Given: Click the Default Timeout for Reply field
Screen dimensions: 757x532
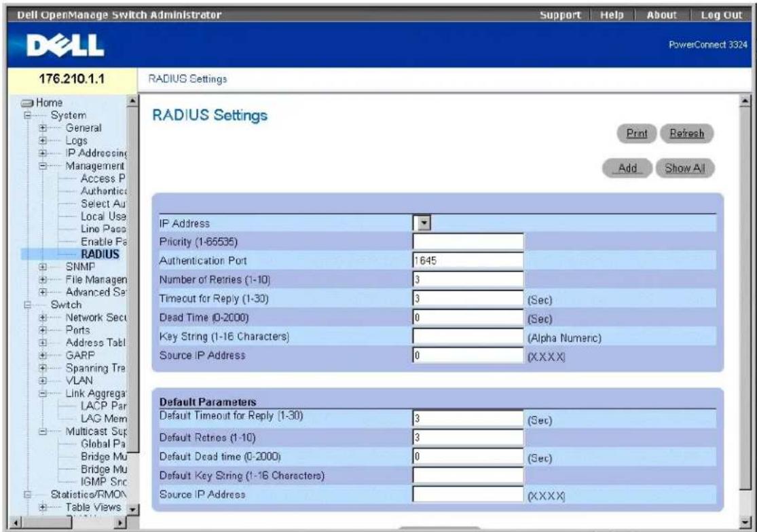Looking at the screenshot, I should click(x=468, y=419).
